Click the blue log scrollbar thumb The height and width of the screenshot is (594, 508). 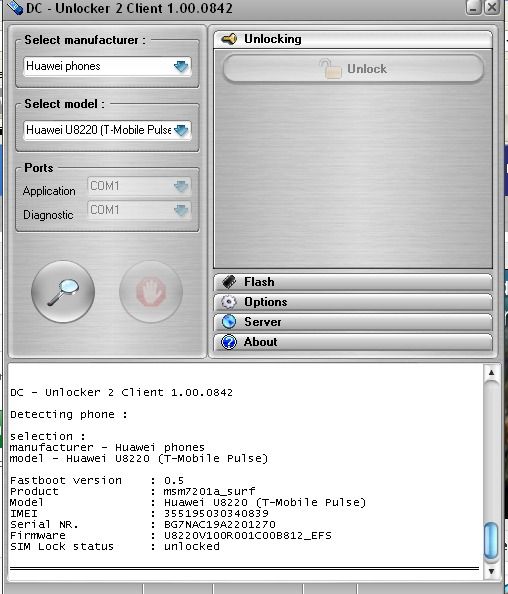(x=491, y=541)
